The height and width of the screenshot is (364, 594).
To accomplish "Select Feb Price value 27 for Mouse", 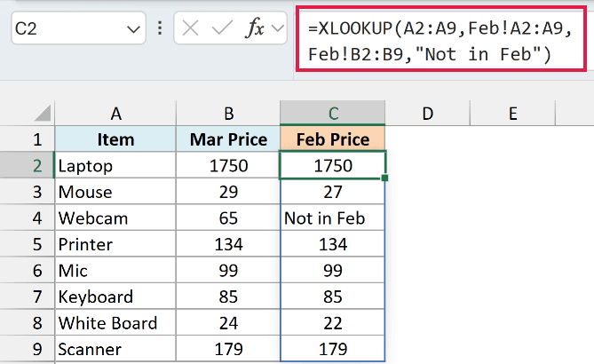I will click(333, 192).
